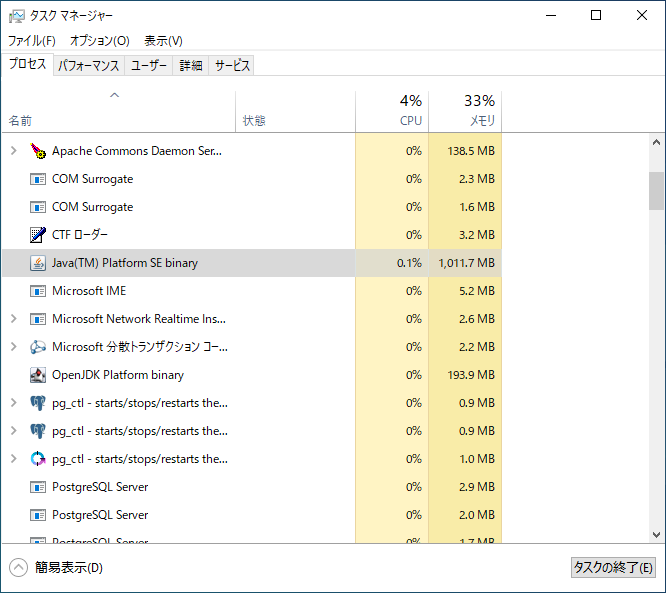Click the Apache Commons Daemon feather icon
This screenshot has height=593, width=666.
click(x=38, y=151)
